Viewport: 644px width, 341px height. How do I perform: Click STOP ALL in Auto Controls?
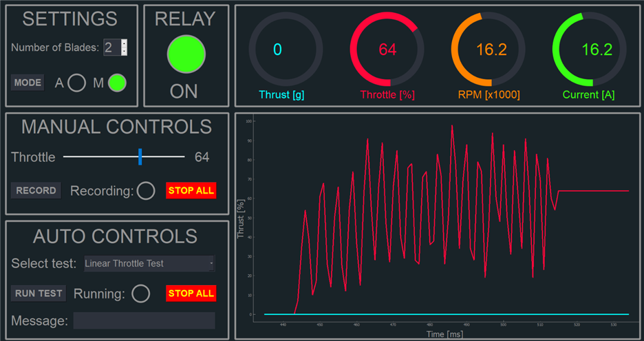coord(191,293)
